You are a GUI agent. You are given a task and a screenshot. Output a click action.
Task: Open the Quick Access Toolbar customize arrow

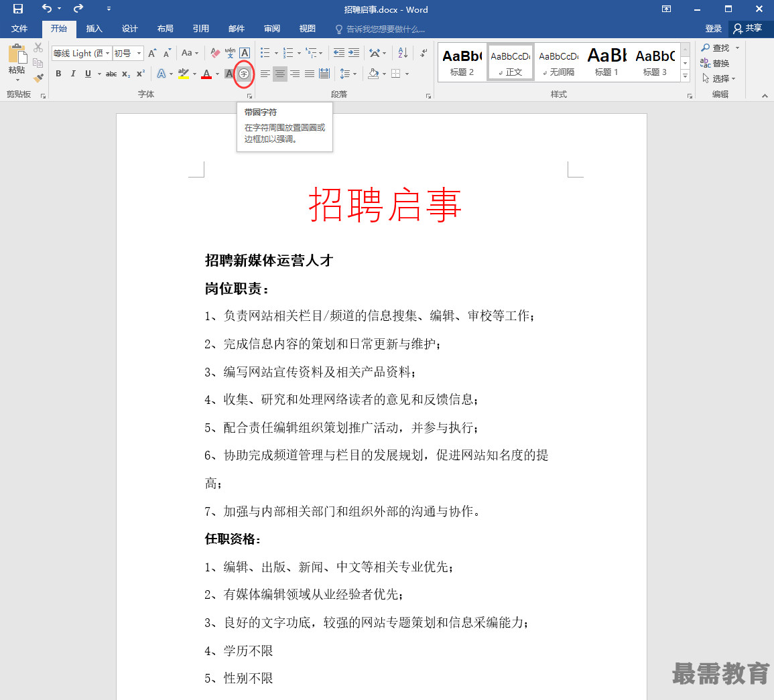109,9
